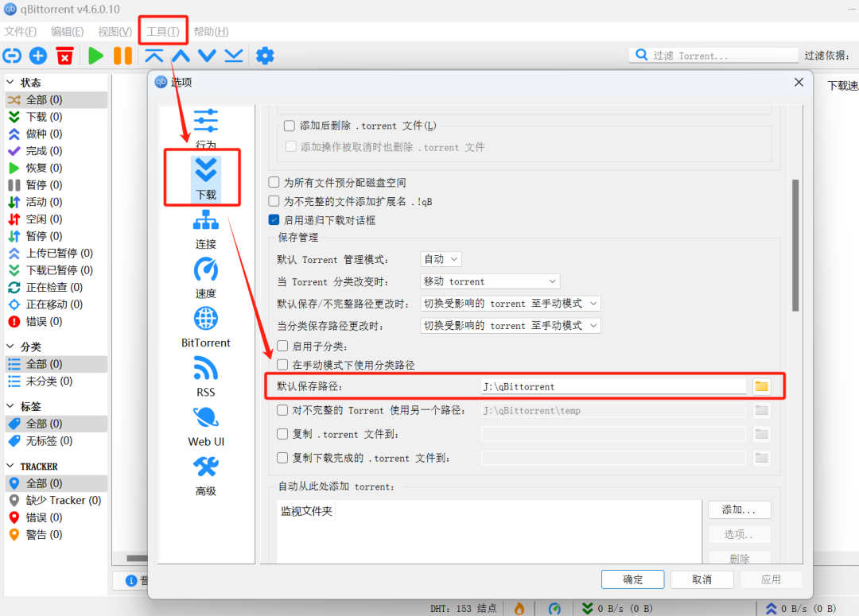Open the Web UI options page

206,427
